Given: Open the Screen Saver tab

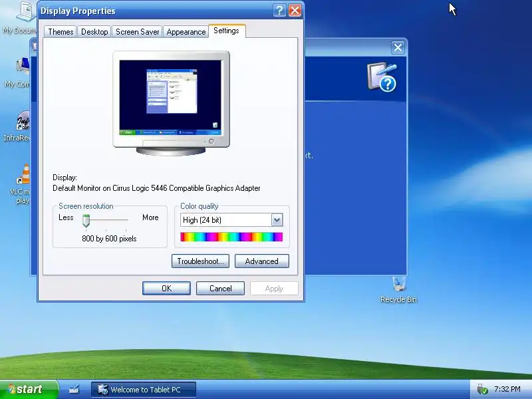Looking at the screenshot, I should pos(137,32).
